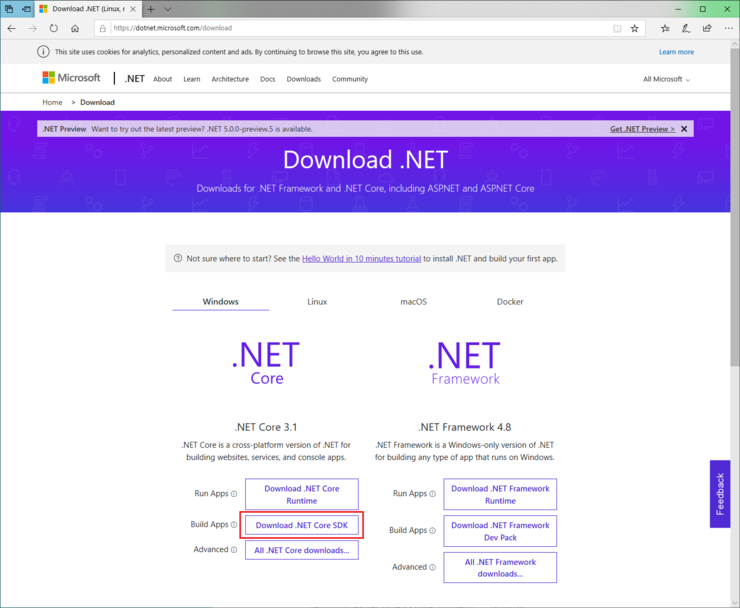
Task: Show the tab preview chevron
Action: tap(168, 9)
